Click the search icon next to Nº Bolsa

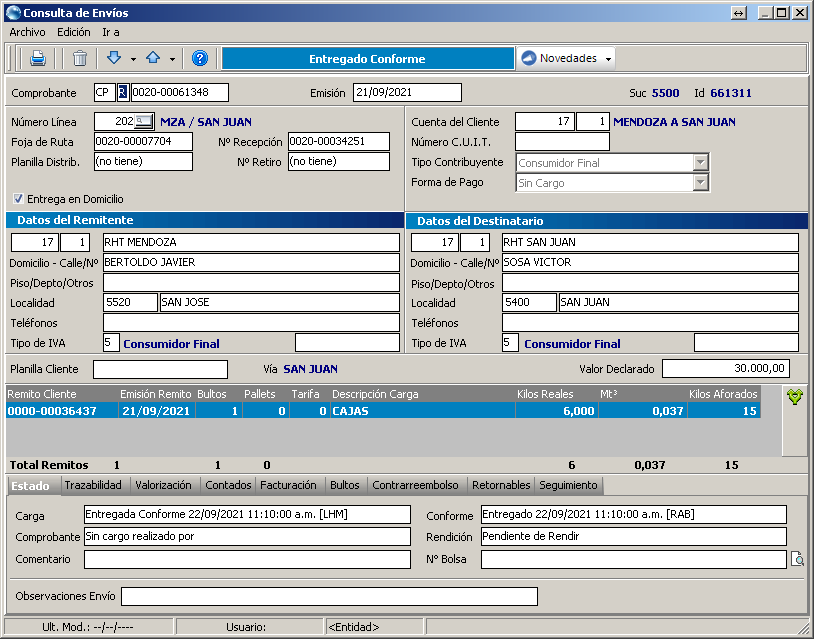pyautogui.click(x=797, y=559)
